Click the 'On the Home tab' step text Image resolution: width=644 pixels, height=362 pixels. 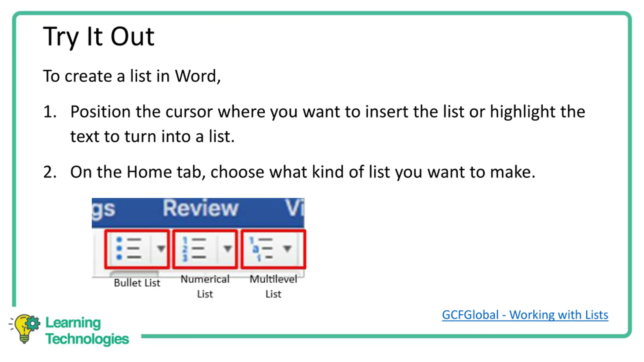pyautogui.click(x=303, y=172)
